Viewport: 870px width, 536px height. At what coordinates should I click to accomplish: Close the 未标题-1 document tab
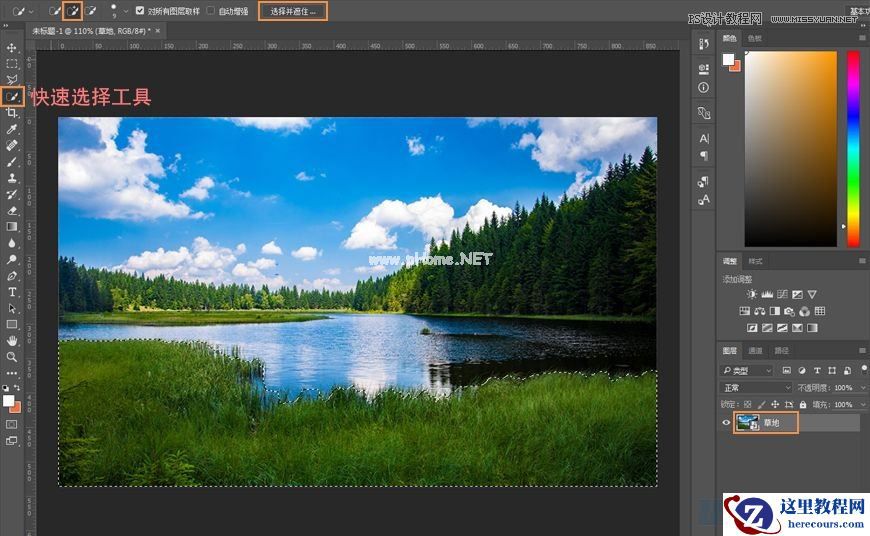click(158, 31)
